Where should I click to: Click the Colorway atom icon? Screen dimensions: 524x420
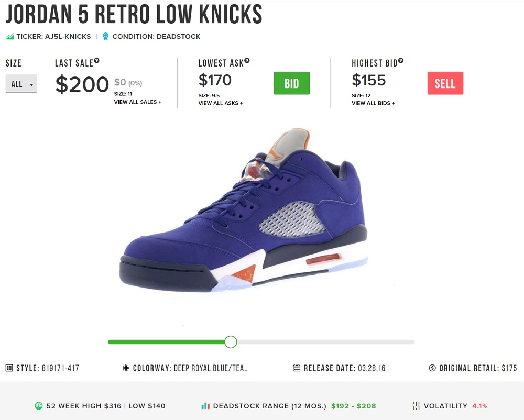tap(126, 368)
